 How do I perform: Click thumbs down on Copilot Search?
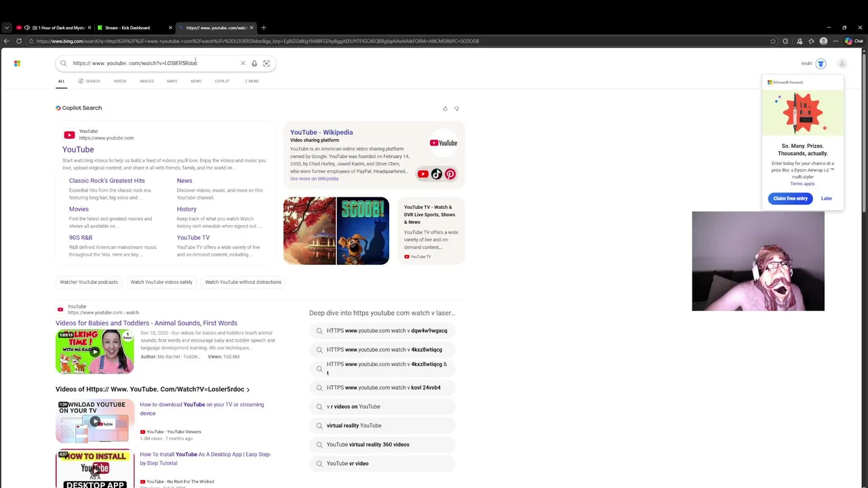point(456,108)
